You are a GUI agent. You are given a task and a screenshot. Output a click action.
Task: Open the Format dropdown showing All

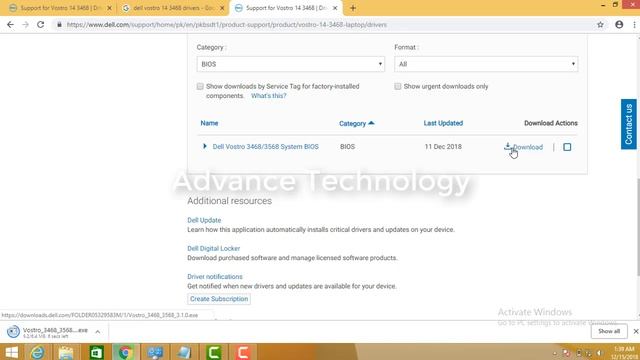click(x=486, y=64)
